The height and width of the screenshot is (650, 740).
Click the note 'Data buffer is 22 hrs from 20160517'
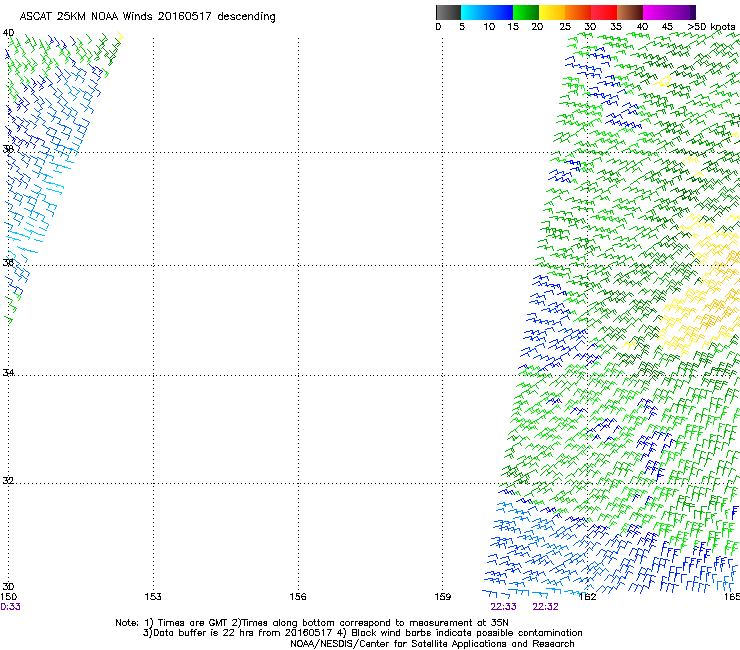(243, 633)
